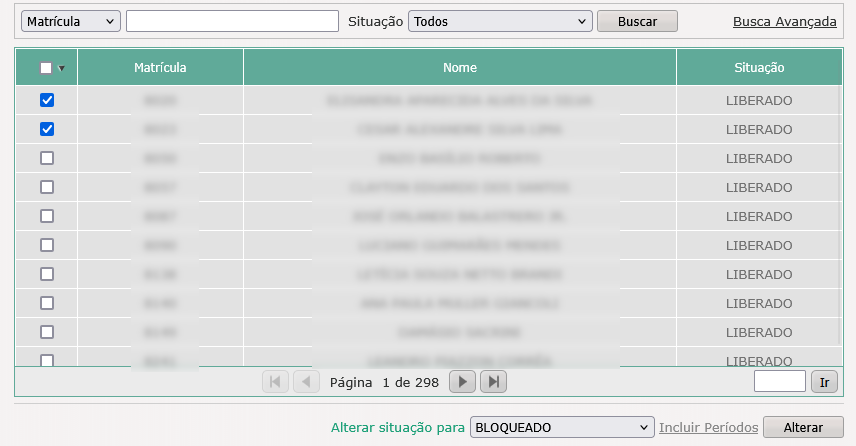The width and height of the screenshot is (856, 446).
Task: Sort by the Nome column header
Action: point(460,67)
